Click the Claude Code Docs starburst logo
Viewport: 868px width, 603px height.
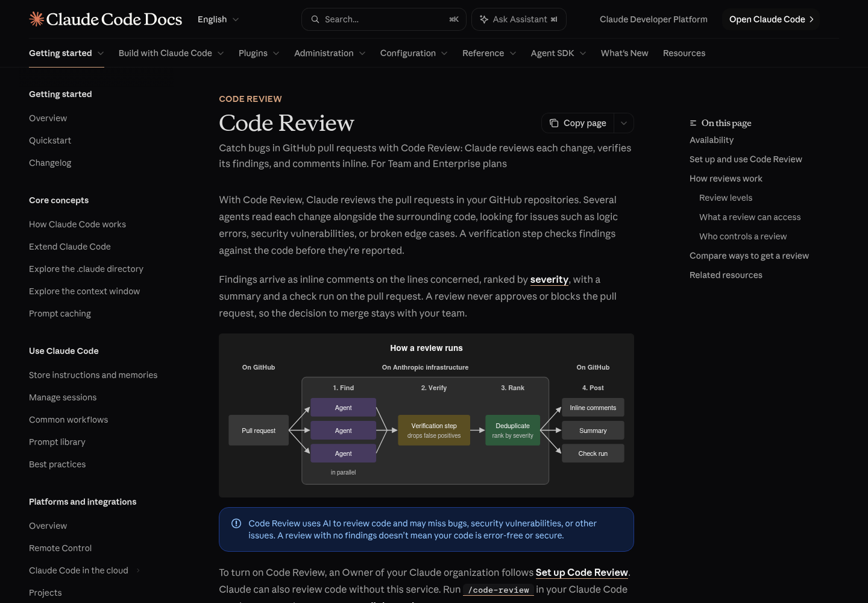pos(37,19)
